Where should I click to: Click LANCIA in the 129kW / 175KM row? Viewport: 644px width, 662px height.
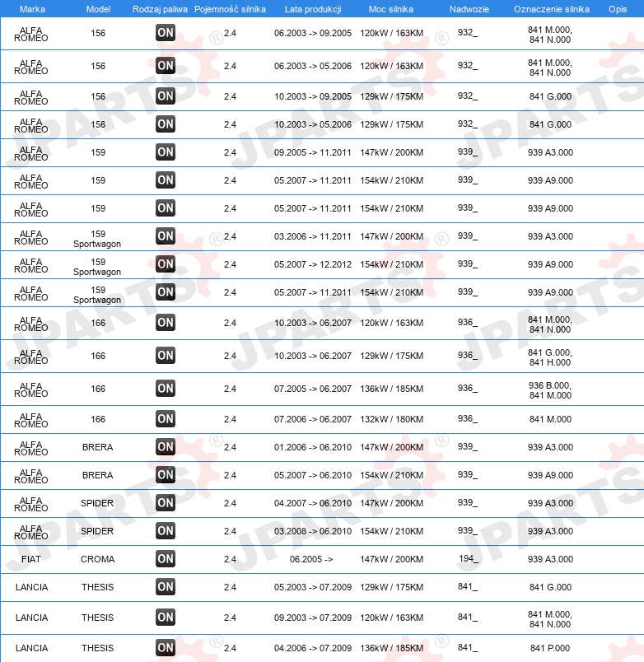[31, 587]
